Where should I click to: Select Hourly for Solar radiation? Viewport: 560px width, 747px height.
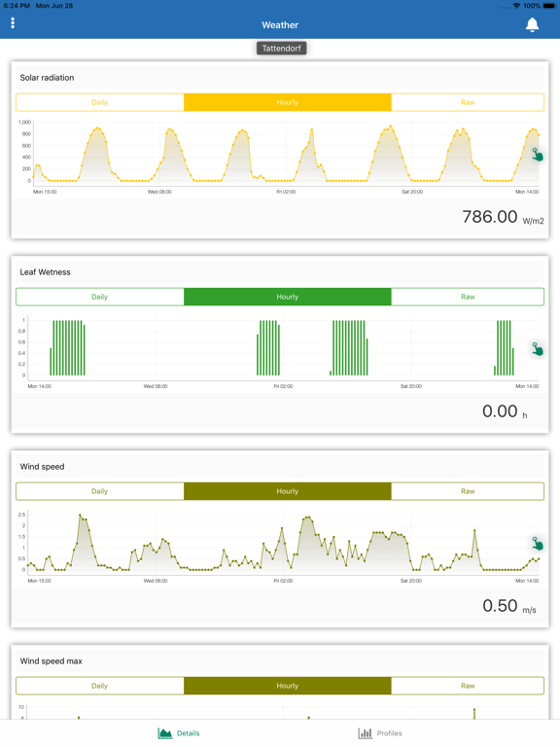click(x=287, y=102)
